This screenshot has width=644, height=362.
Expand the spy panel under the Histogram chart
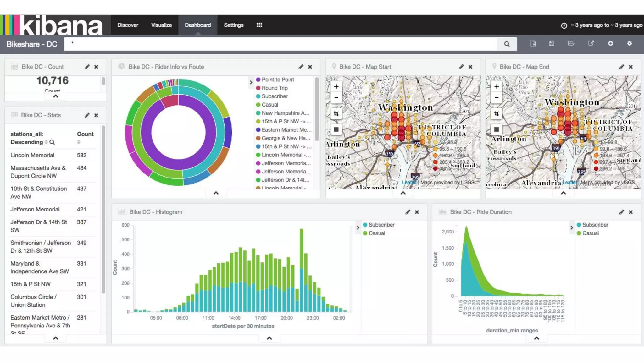pos(269,338)
